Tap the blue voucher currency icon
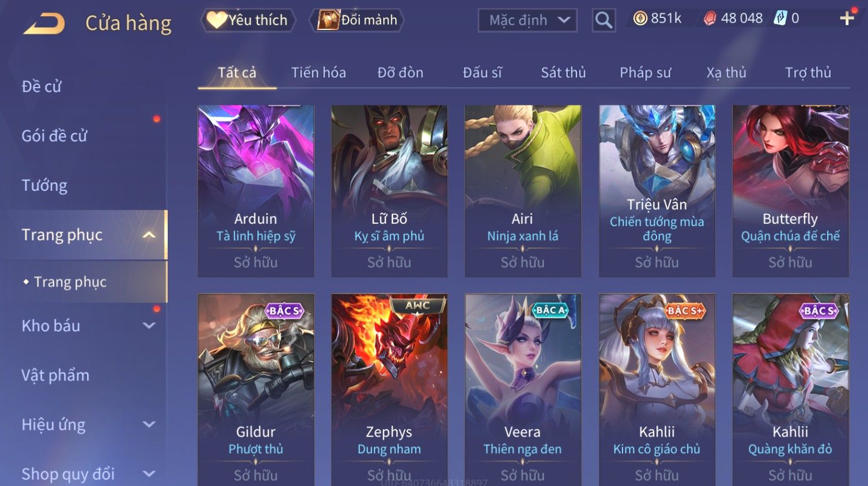This screenshot has height=486, width=868. tap(780, 18)
